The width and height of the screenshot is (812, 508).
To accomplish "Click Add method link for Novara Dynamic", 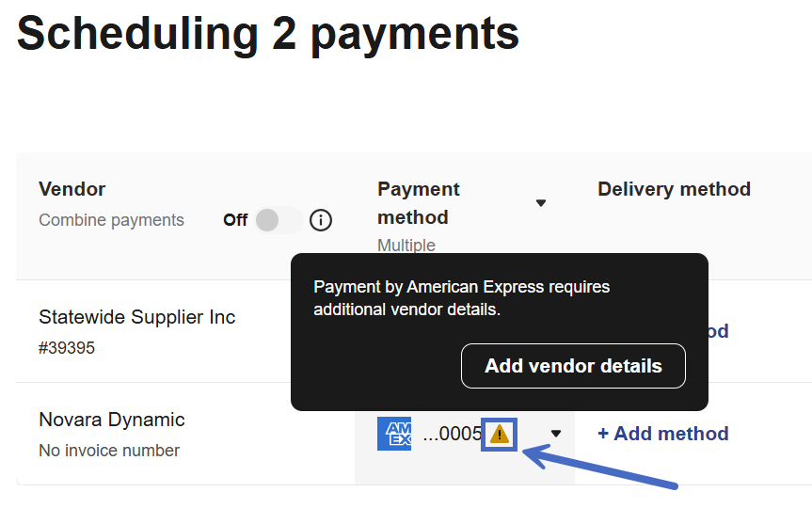I will 662,434.
